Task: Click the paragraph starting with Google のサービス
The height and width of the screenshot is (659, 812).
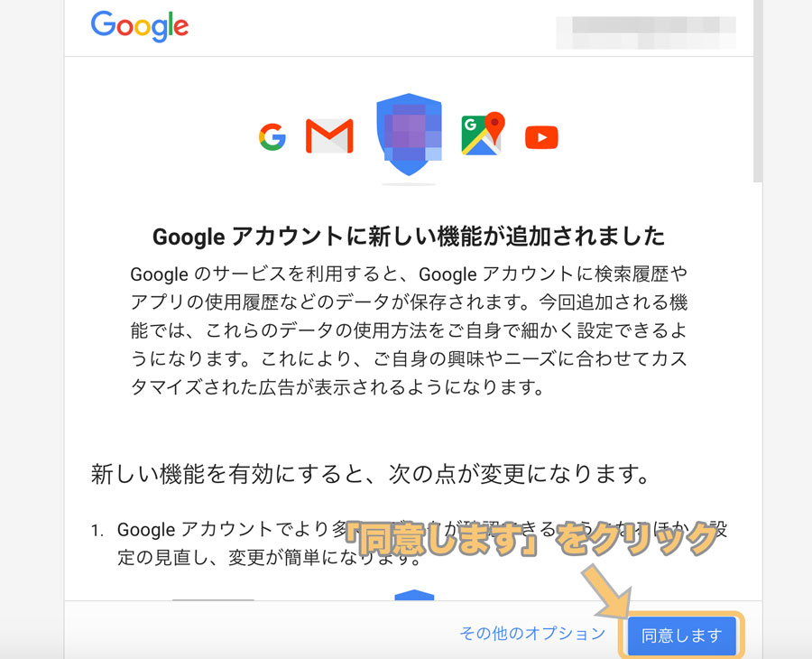Action: [409, 330]
